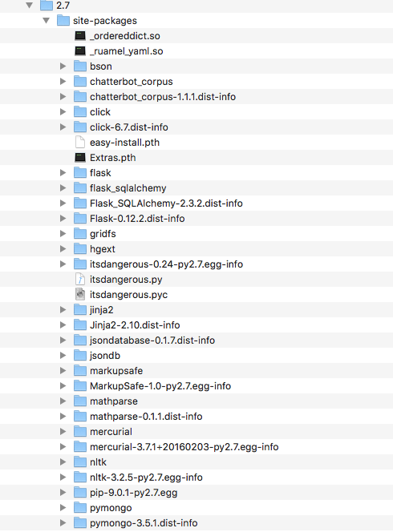Expand chatterbot_corpus-1.1.1.dist-info disclosure triangle
393x532 pixels.
[63, 97]
